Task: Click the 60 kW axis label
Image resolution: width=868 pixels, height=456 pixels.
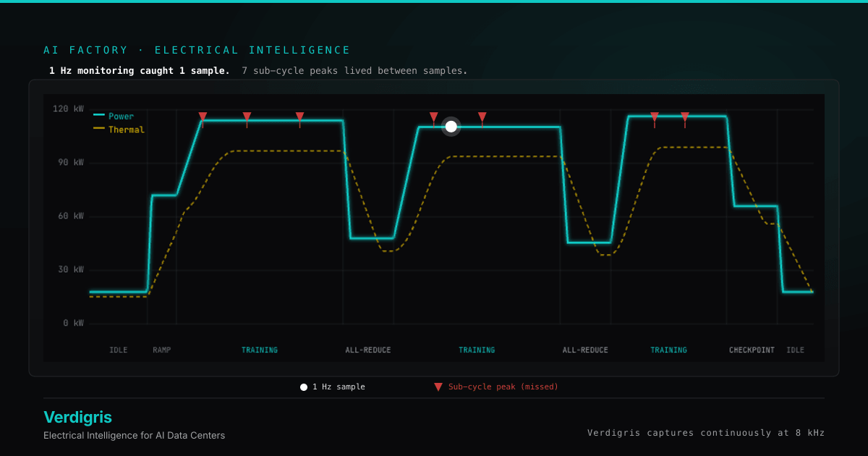Action: [x=71, y=216]
